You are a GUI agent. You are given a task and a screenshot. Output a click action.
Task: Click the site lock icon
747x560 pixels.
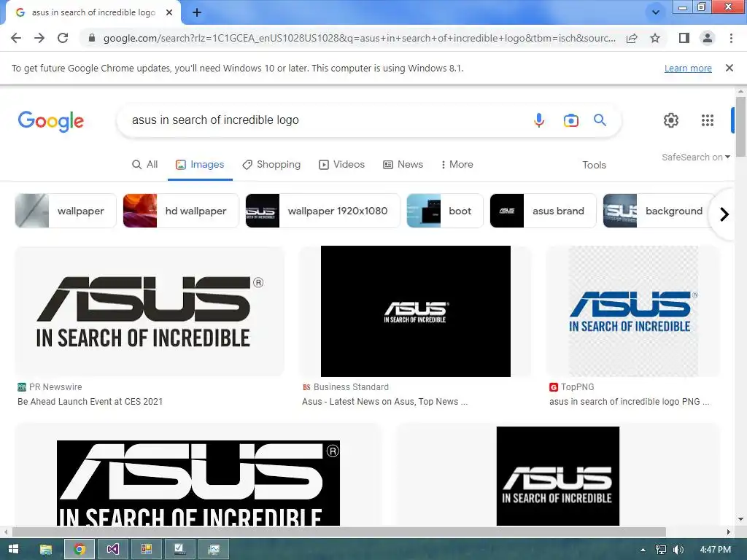click(x=91, y=38)
